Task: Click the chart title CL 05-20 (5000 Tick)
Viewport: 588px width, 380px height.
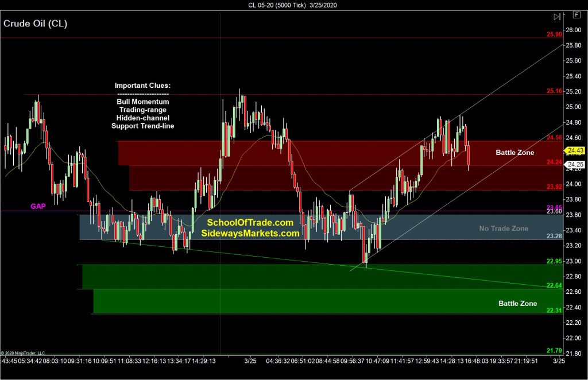Action: 277,5
